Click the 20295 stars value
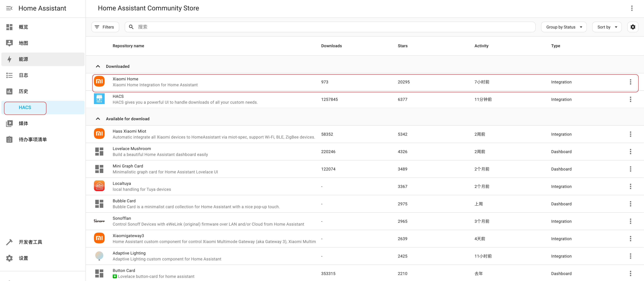The height and width of the screenshot is (281, 644). pyautogui.click(x=404, y=82)
